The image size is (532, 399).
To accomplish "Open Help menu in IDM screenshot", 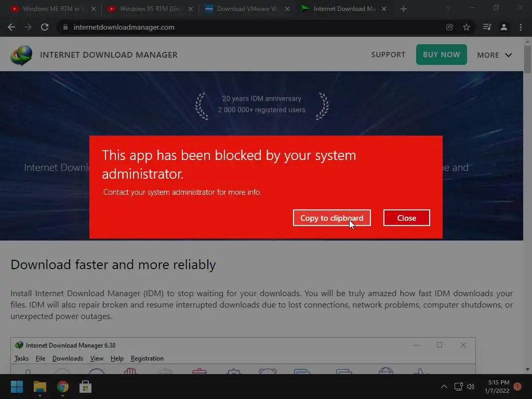I will (117, 358).
